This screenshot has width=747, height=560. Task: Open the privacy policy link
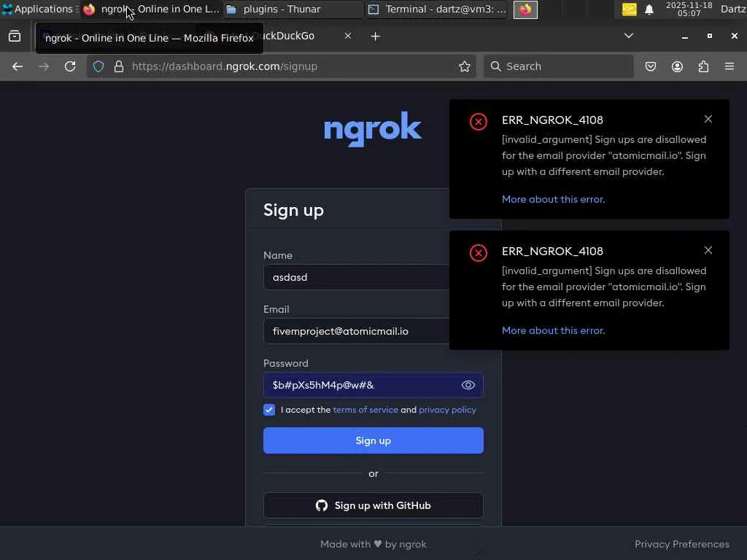(447, 410)
